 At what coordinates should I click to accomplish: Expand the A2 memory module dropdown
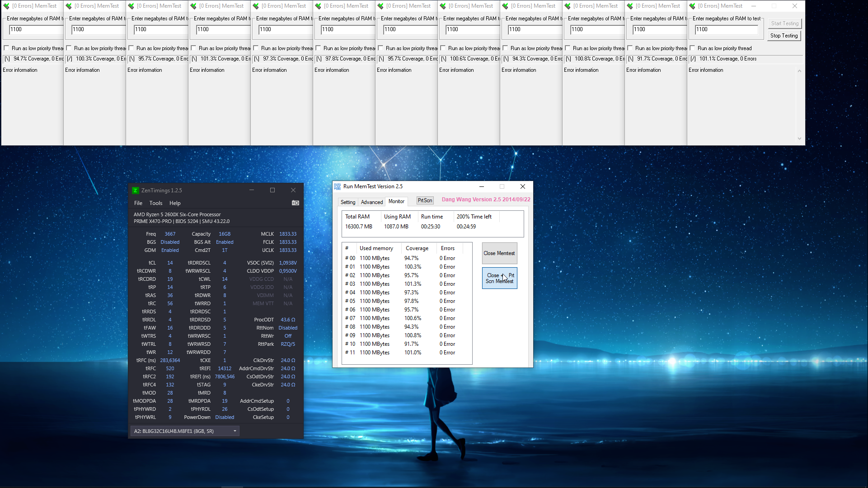pos(235,431)
